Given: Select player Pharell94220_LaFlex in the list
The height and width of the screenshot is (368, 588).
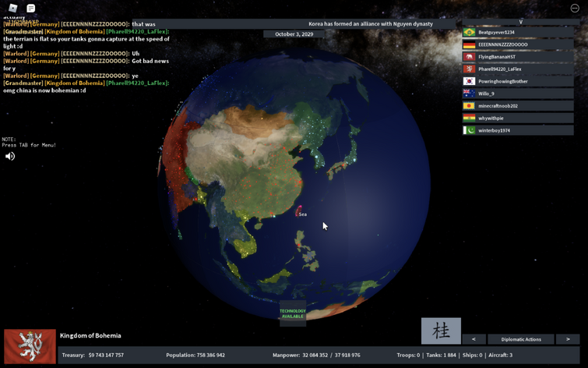Looking at the screenshot, I should tap(518, 69).
